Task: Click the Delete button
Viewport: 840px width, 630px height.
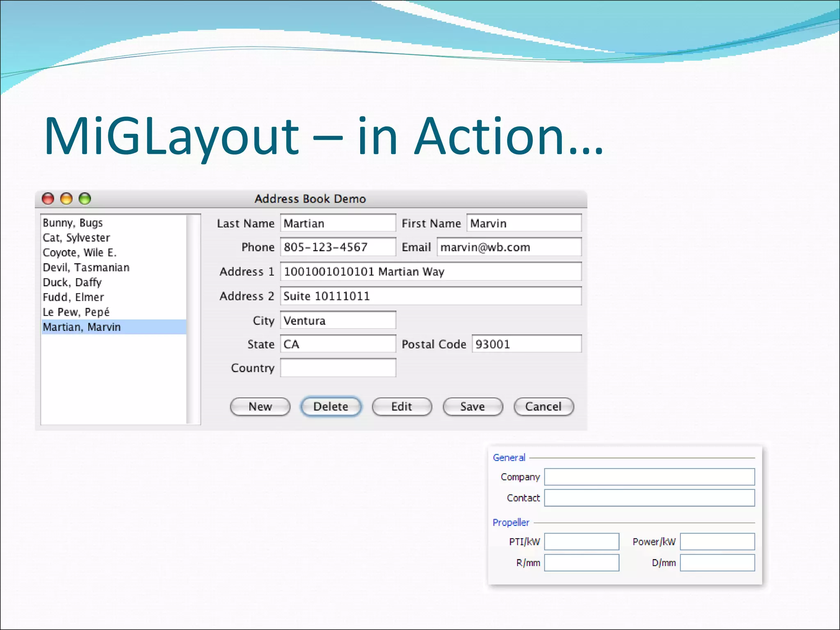Action: pos(331,406)
